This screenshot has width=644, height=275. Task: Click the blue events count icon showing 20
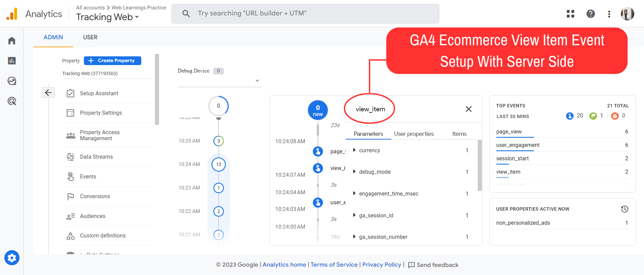(569, 116)
